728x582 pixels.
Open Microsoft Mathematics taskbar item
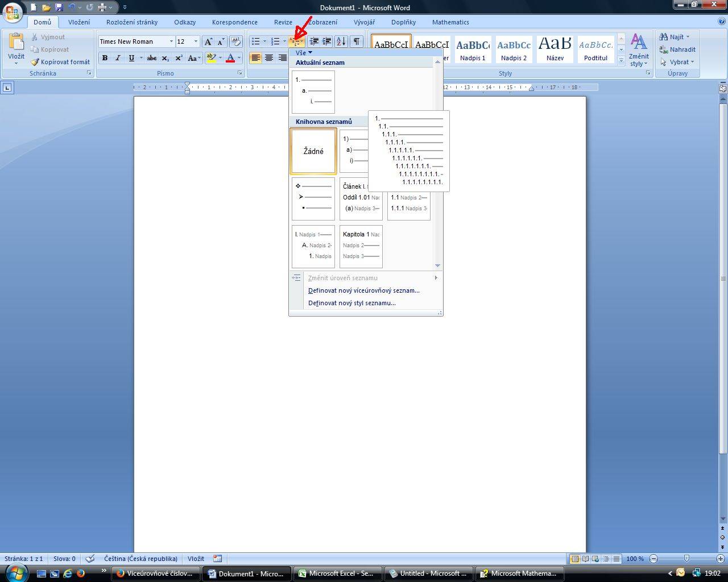(519, 573)
